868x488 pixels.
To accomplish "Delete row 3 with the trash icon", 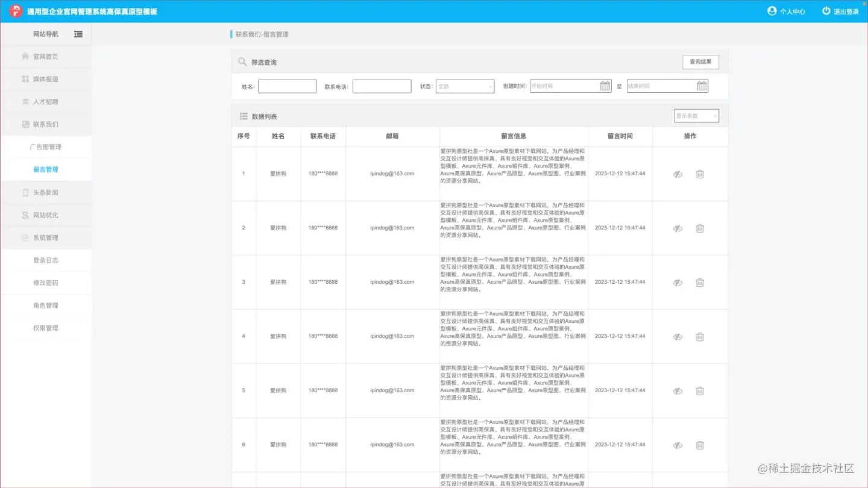I will [x=700, y=283].
